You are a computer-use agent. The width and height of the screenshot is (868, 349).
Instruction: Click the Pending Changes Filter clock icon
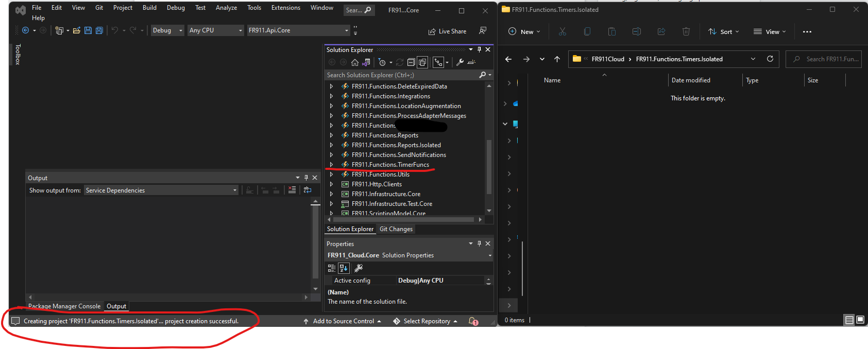pos(382,62)
